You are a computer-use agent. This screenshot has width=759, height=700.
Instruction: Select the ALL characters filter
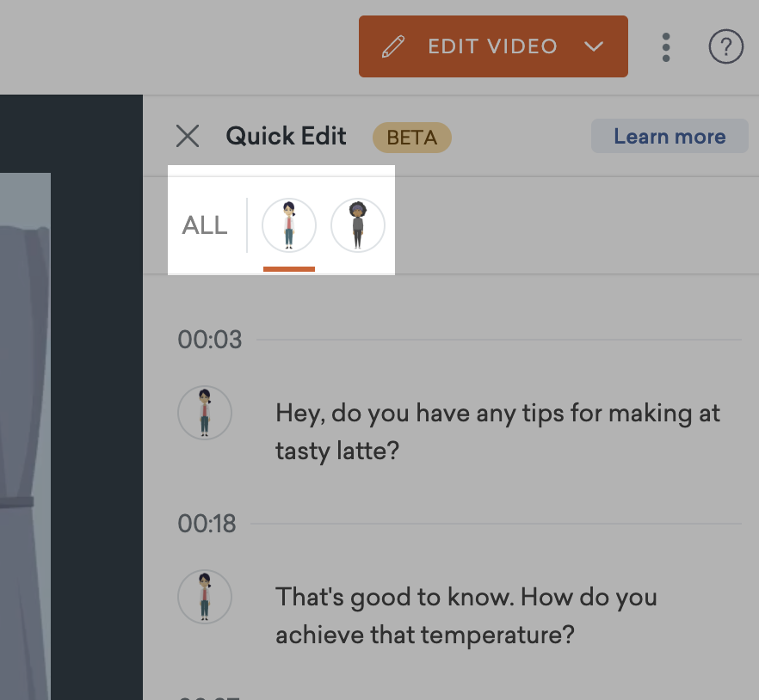click(205, 225)
